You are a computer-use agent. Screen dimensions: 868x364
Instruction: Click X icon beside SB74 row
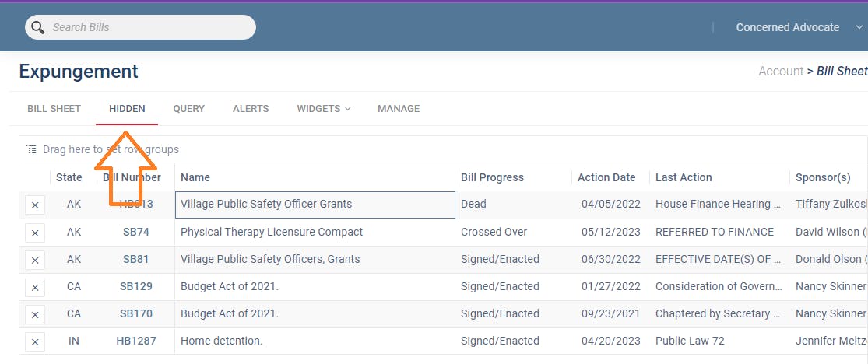point(35,233)
